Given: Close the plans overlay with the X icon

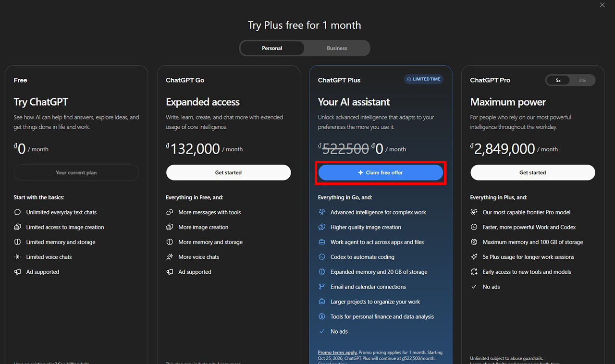Looking at the screenshot, I should (602, 5).
